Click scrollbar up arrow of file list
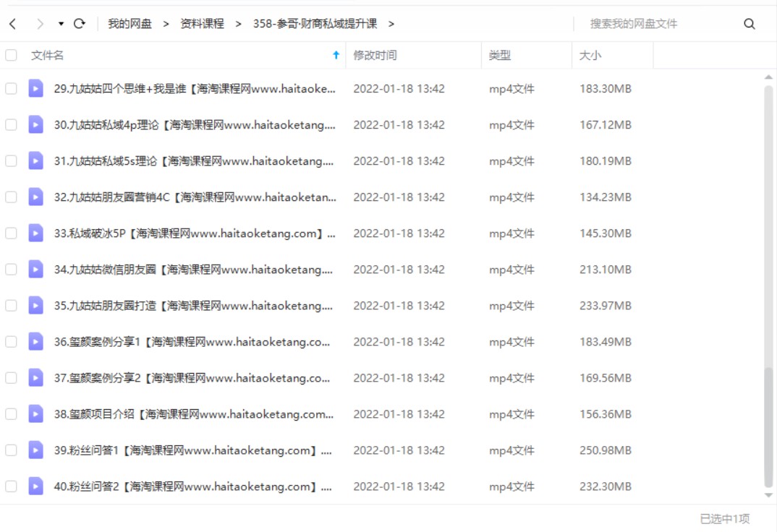This screenshot has width=777, height=532. [x=768, y=77]
